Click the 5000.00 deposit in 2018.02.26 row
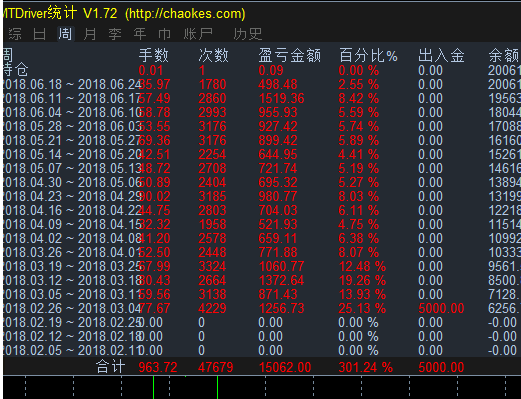This screenshot has width=521, height=399. click(x=441, y=309)
